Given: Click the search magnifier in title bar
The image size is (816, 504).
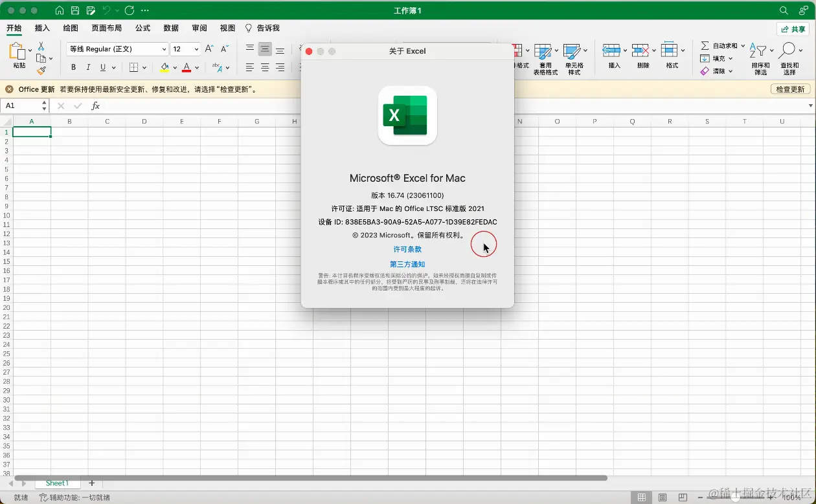Looking at the screenshot, I should [x=784, y=10].
